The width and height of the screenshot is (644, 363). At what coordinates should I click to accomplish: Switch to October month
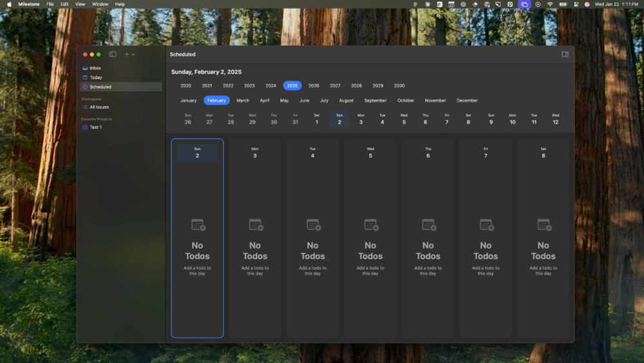point(406,101)
